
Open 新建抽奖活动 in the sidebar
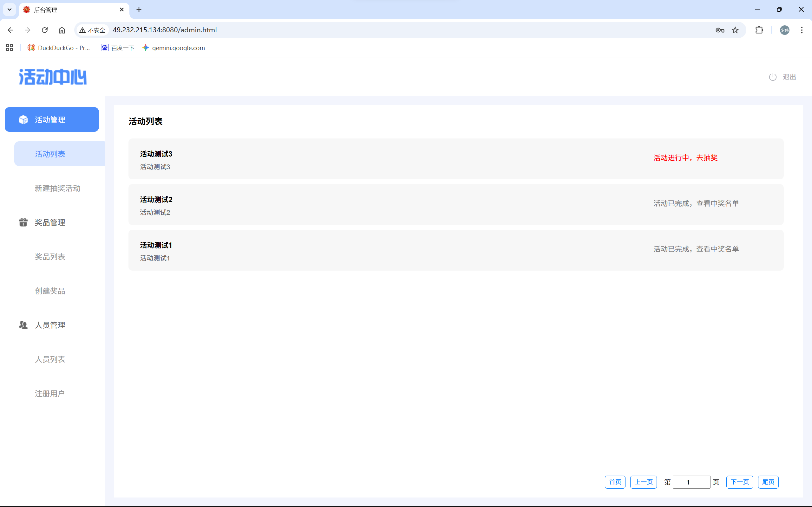tap(58, 189)
